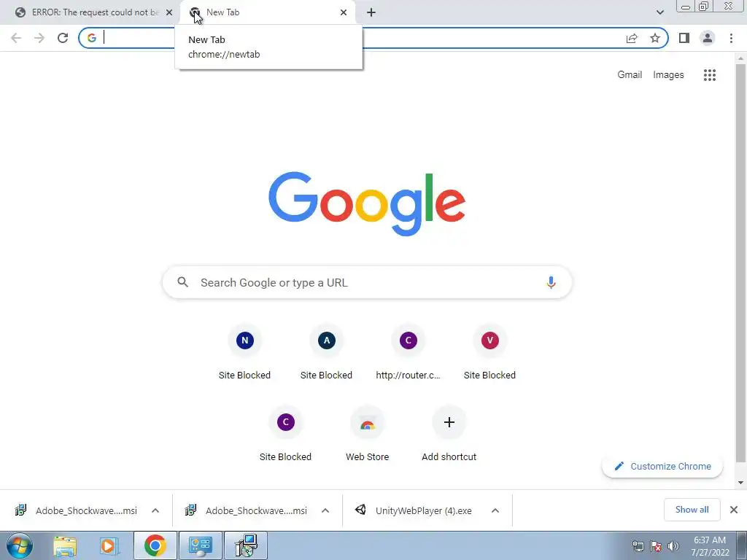Click the taskbar clock showing 6:37 AM
Viewport: 747px width, 560px height.
(709, 546)
